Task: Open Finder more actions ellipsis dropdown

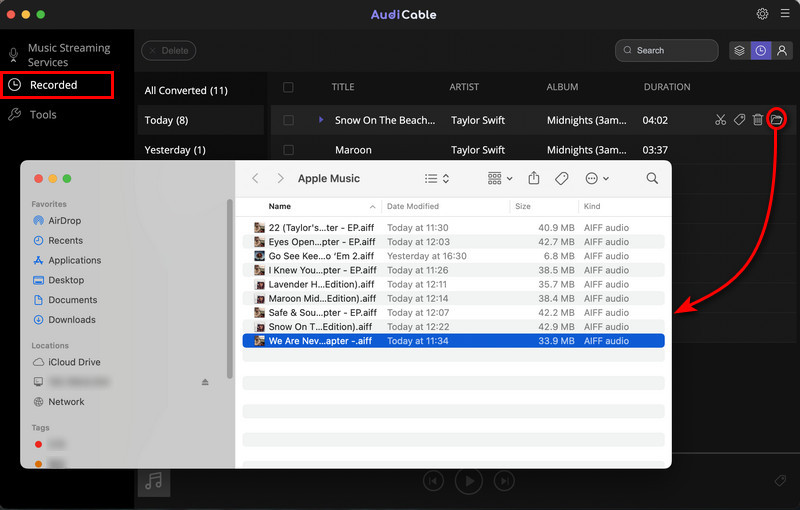Action: click(597, 178)
